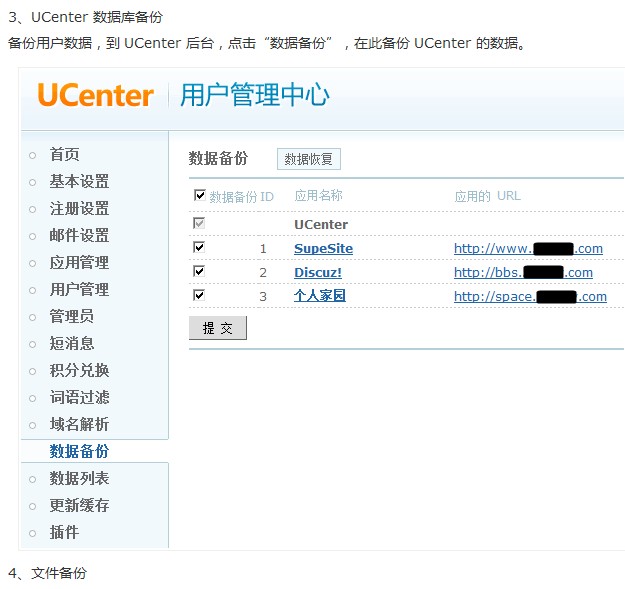This screenshot has height=589, width=625.
Task: Uncheck the 个人家园 row checkbox
Action: click(x=199, y=295)
